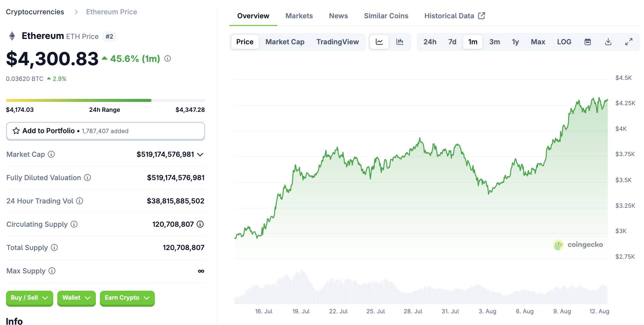Click the Fully Diluted Valuation $519,174,576,981 value
The width and height of the screenshot is (644, 325).
pos(175,177)
